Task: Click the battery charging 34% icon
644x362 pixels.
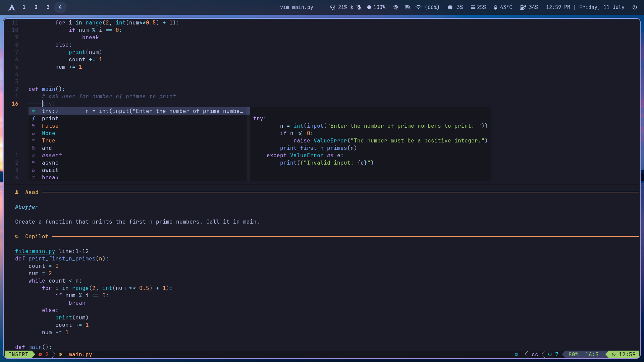Action: [x=523, y=7]
